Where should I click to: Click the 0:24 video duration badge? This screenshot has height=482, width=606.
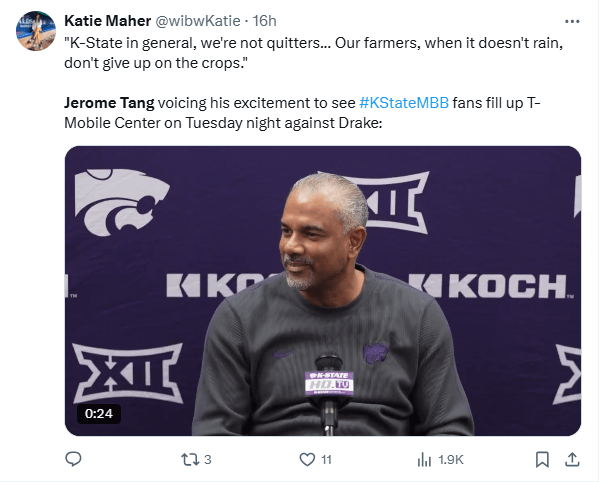(x=98, y=413)
